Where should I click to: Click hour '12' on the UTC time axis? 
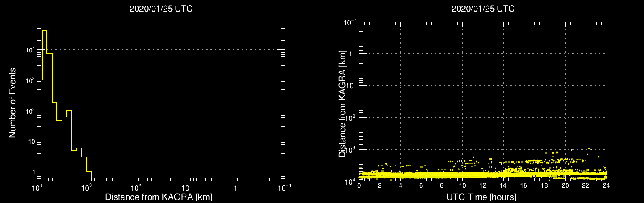pos(483,186)
